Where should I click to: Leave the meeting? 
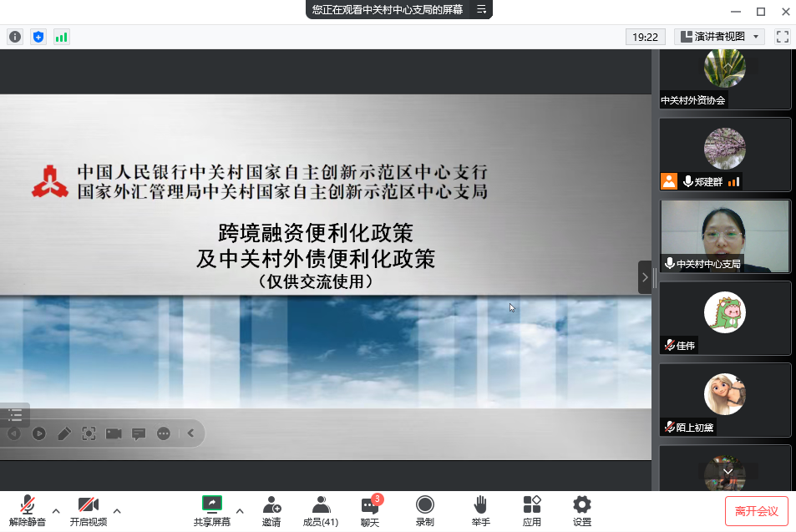757,511
